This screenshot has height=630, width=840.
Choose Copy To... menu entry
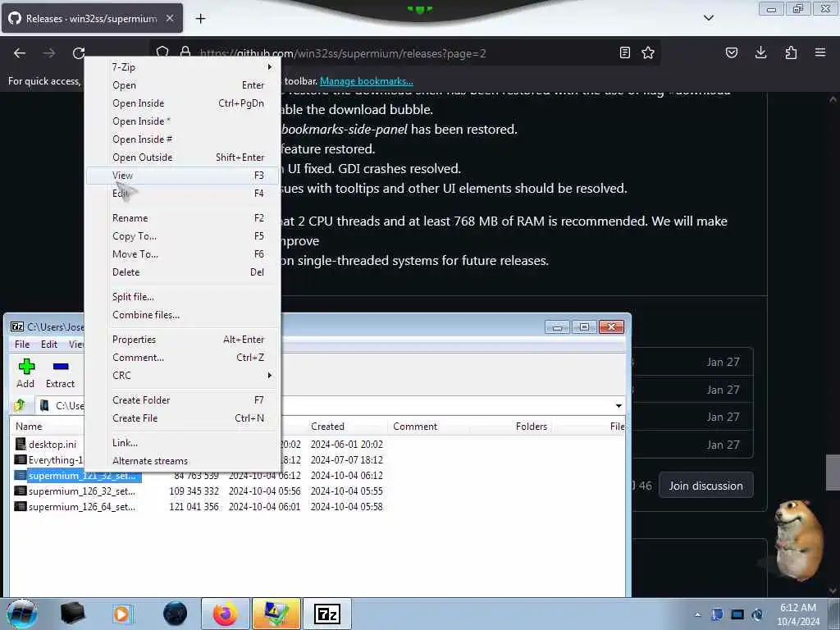[183, 236]
